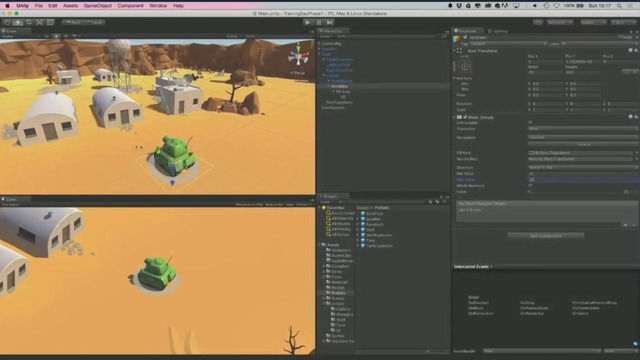
Task: Select the Prefabs folder in Assets tree
Action: coord(338,293)
